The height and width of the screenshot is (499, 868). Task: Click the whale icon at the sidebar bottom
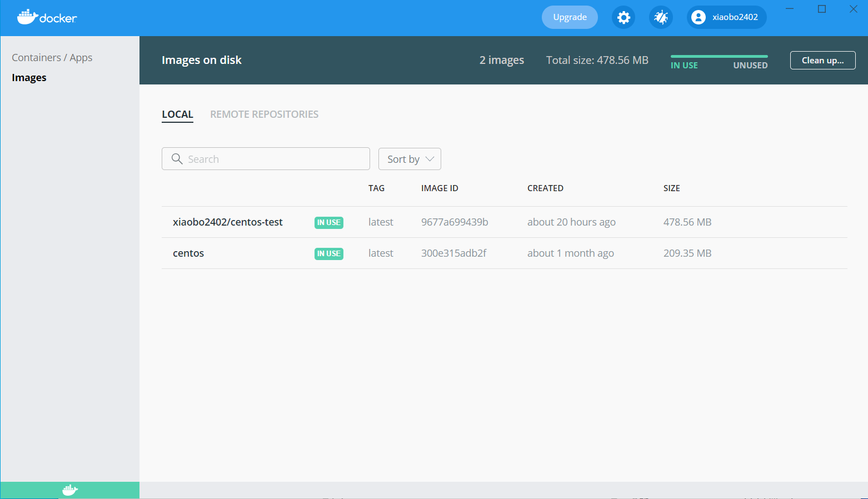pyautogui.click(x=69, y=490)
